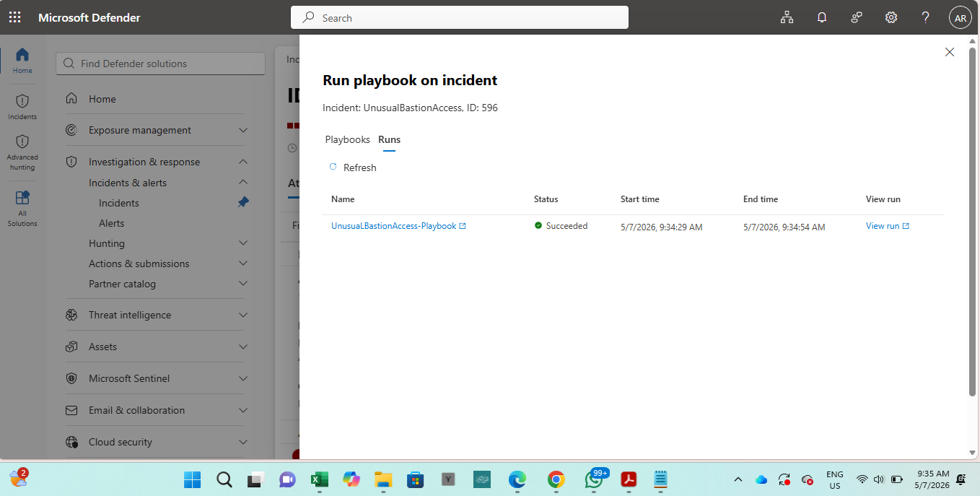Click the Investigation & response shield icon
This screenshot has height=496, width=980.
[71, 162]
